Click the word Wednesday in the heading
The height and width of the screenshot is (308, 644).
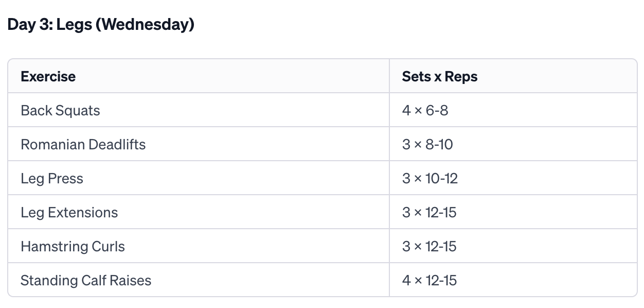pyautogui.click(x=145, y=25)
